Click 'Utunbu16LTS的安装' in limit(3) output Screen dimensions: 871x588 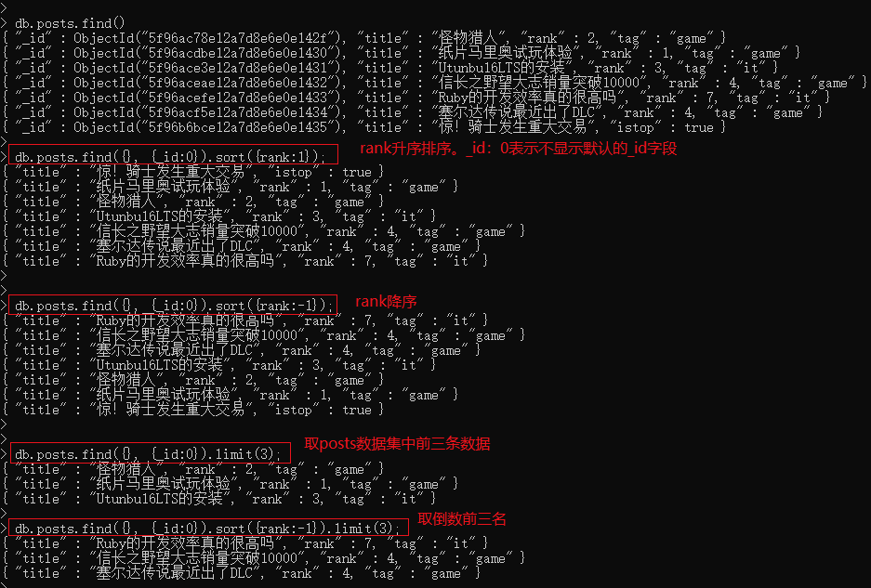[x=160, y=499]
